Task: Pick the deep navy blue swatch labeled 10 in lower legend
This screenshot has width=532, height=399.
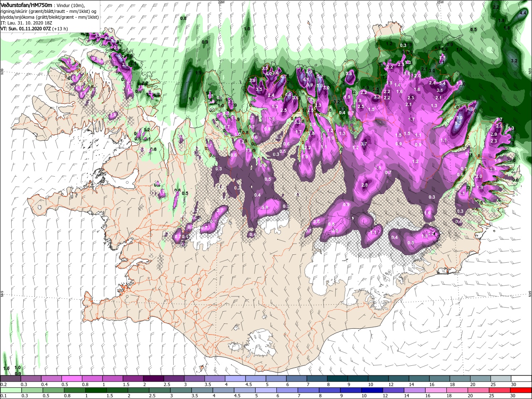Action: (x=372, y=390)
